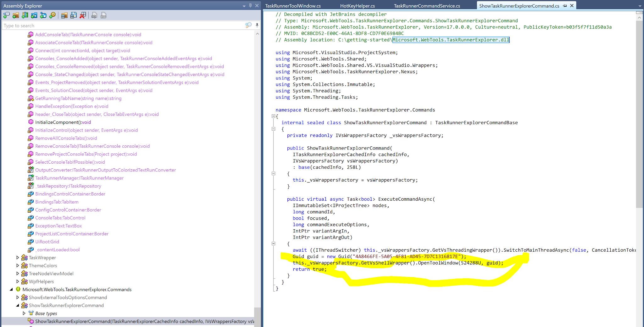Image resolution: width=644 pixels, height=327 pixels.
Task: Select the InitializeComponent():void member
Action: pos(63,122)
